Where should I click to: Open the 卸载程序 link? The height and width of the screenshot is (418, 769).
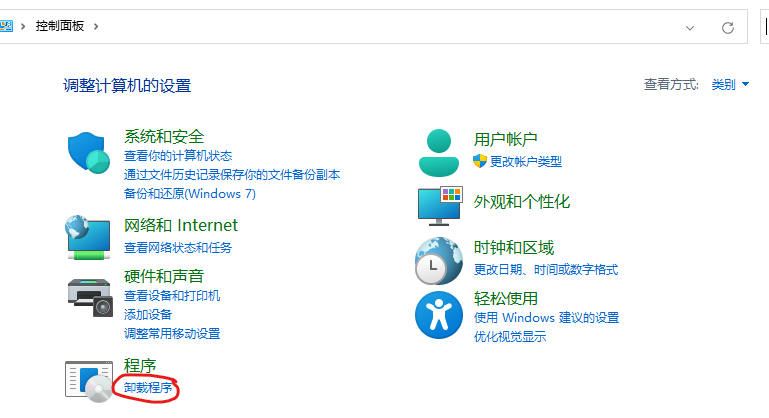pyautogui.click(x=148, y=387)
